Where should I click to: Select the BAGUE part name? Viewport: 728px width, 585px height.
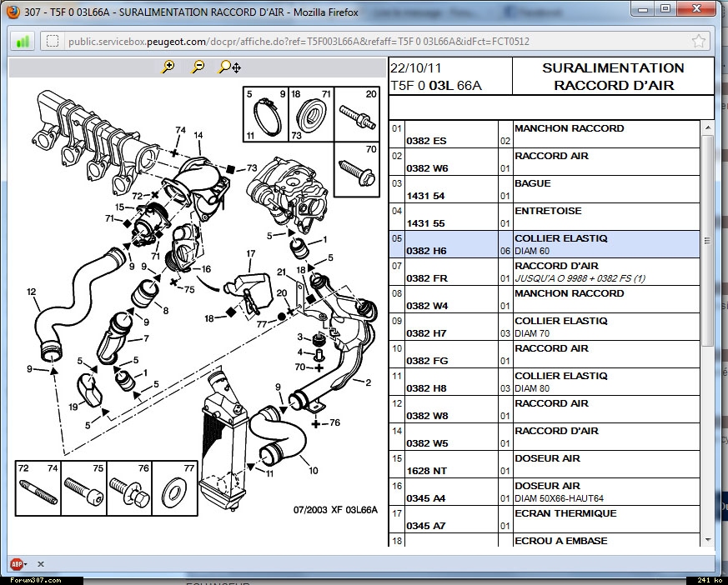pyautogui.click(x=533, y=183)
